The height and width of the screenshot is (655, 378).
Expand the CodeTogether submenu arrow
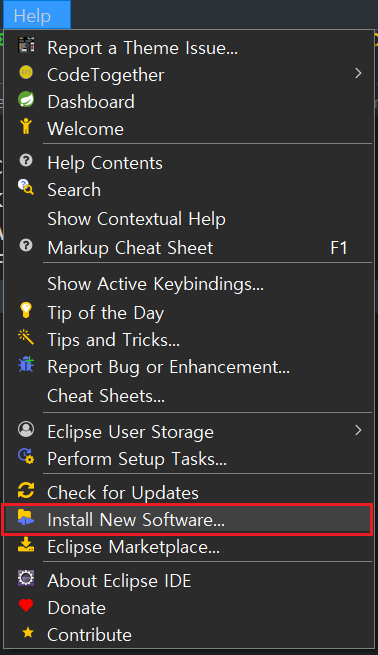[x=358, y=74]
